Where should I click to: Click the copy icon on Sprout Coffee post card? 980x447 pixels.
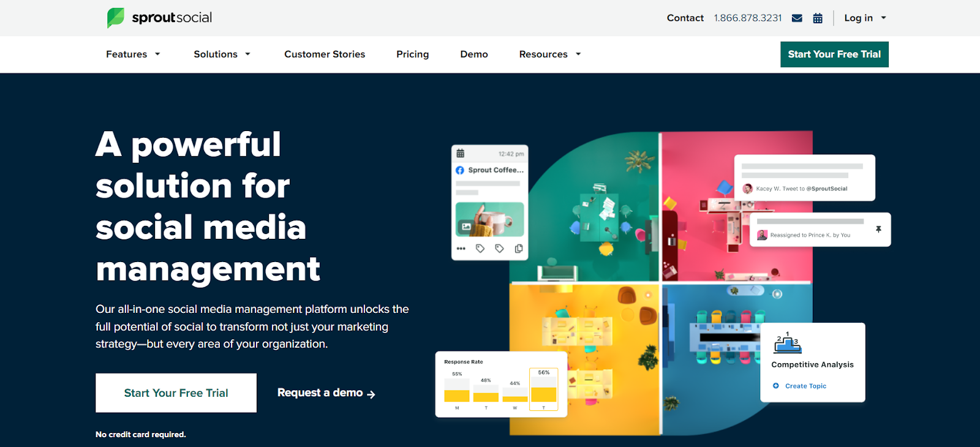click(x=519, y=249)
